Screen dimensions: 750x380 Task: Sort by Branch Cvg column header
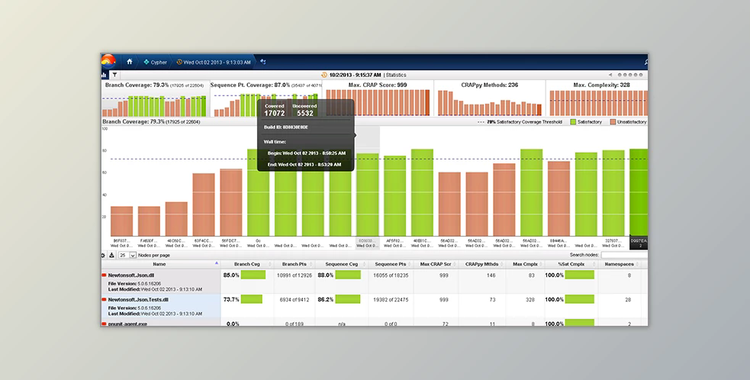247,264
